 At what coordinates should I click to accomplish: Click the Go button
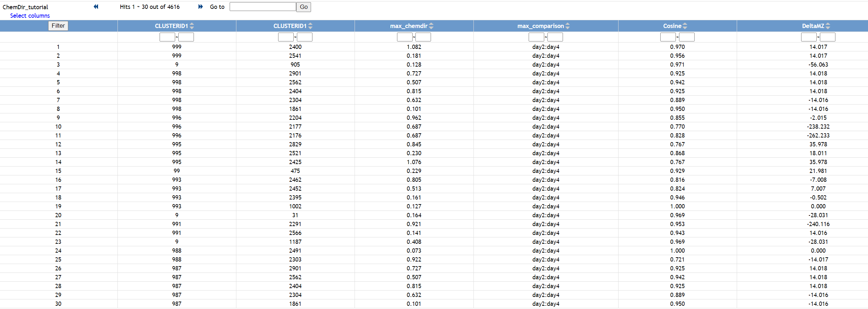pyautogui.click(x=304, y=7)
